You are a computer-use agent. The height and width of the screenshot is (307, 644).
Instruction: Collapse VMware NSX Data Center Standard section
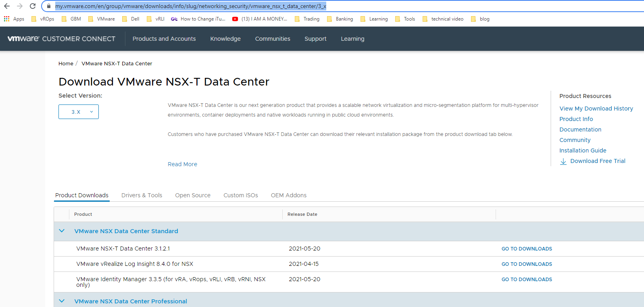[x=62, y=231]
